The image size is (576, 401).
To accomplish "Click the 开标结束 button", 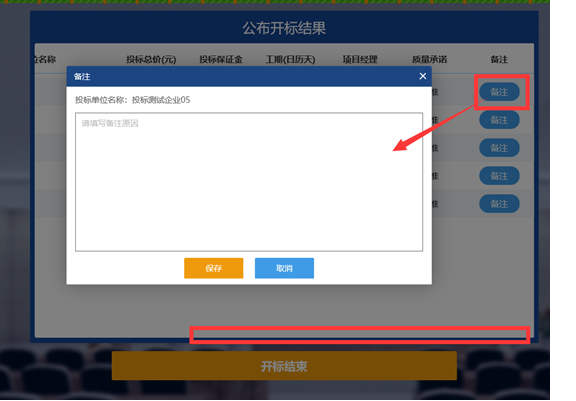I will [284, 366].
